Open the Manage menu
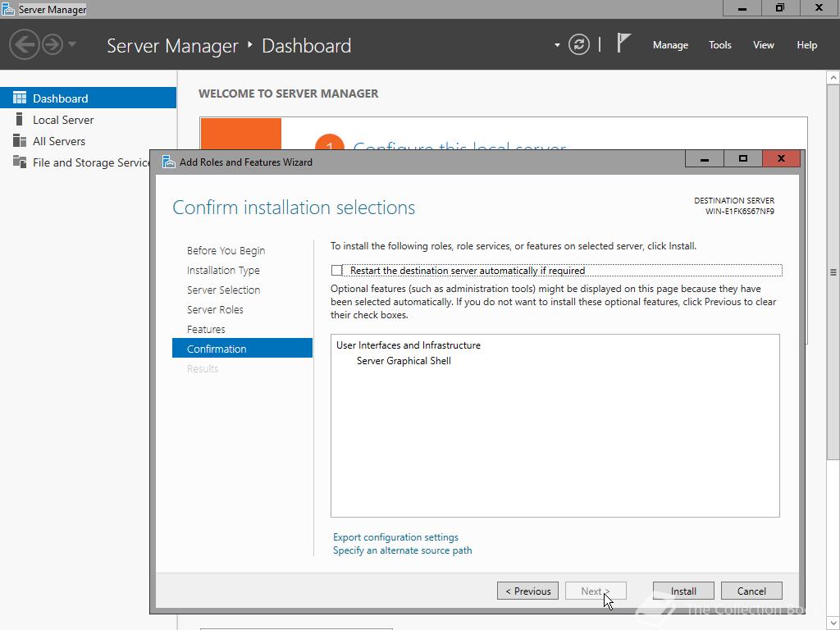Image resolution: width=840 pixels, height=630 pixels. click(x=670, y=45)
